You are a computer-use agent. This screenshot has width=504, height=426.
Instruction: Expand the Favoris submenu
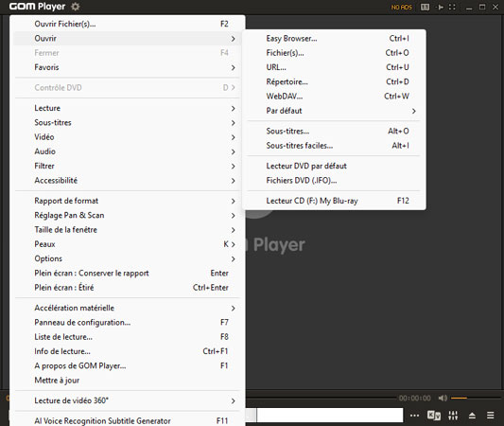tap(128, 67)
